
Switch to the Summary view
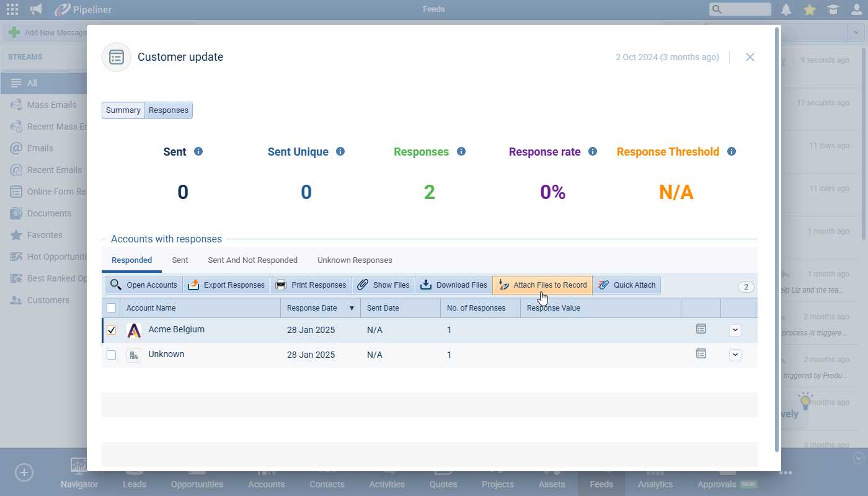pos(123,110)
